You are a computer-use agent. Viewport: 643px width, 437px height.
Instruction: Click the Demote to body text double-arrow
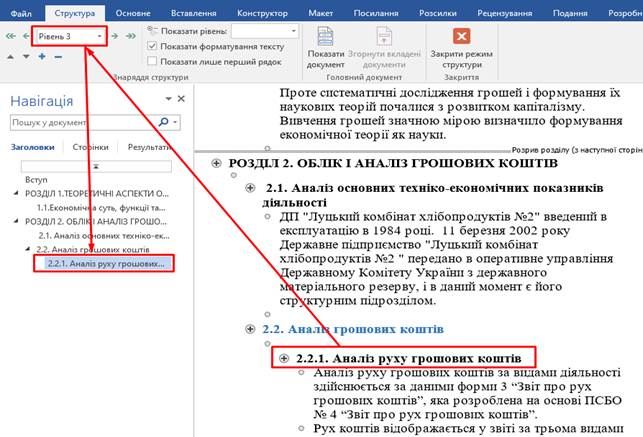tap(131, 36)
